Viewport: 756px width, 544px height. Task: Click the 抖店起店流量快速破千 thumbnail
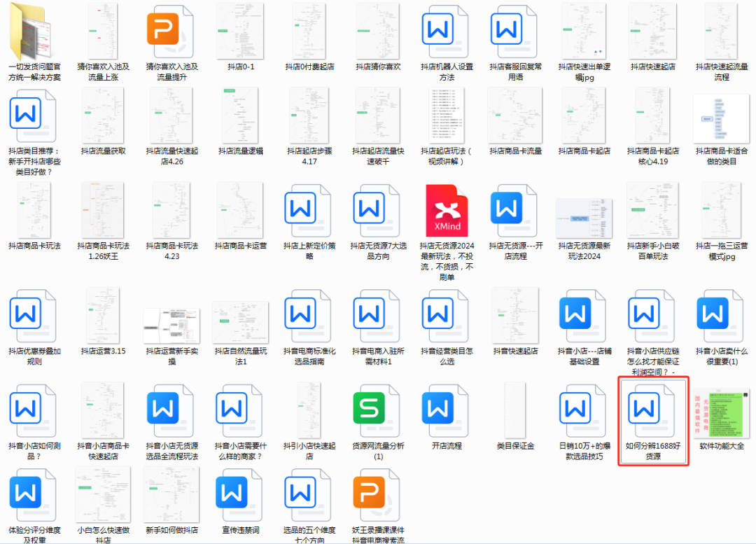tap(378, 116)
